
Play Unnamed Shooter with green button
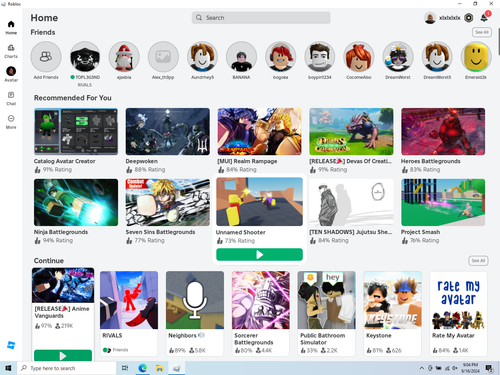[x=259, y=255]
